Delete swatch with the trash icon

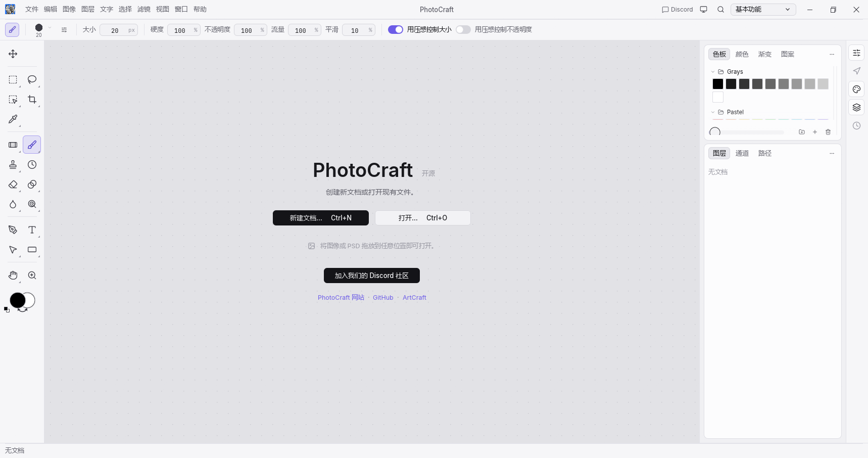coord(828,132)
